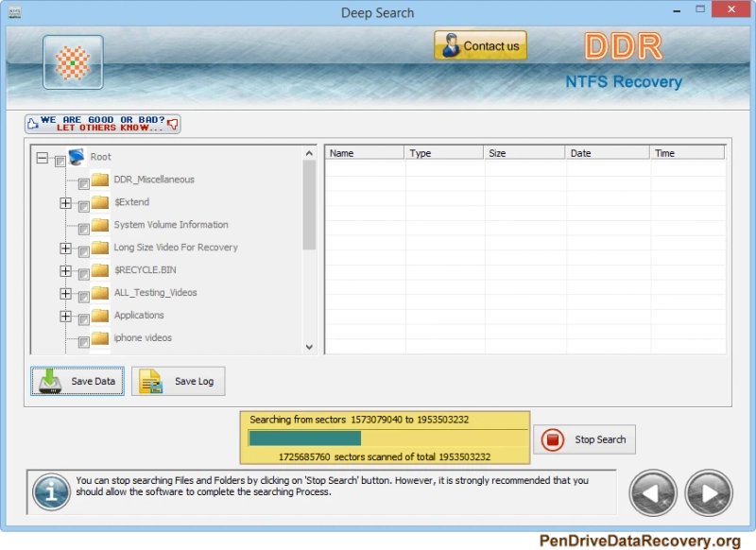Toggle the iphone videos checkbox
This screenshot has height=550, width=756.
pos(83,342)
